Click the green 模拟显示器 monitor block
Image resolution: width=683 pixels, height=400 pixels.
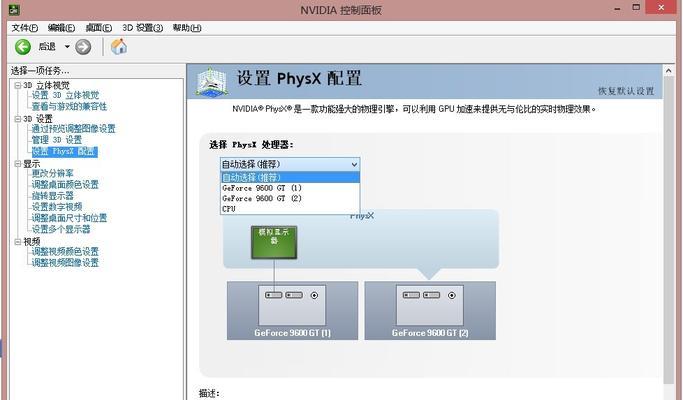274,242
